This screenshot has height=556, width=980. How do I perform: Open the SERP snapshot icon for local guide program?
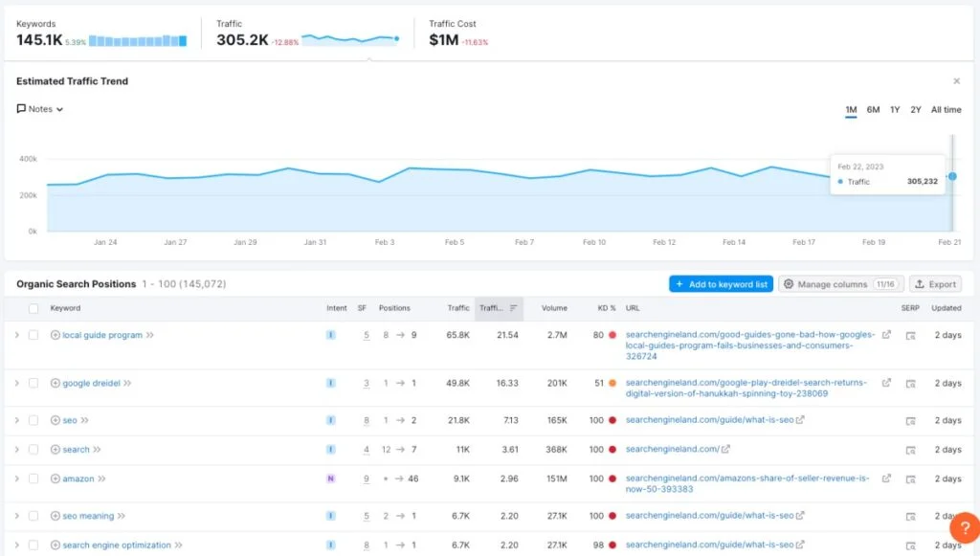pos(911,337)
